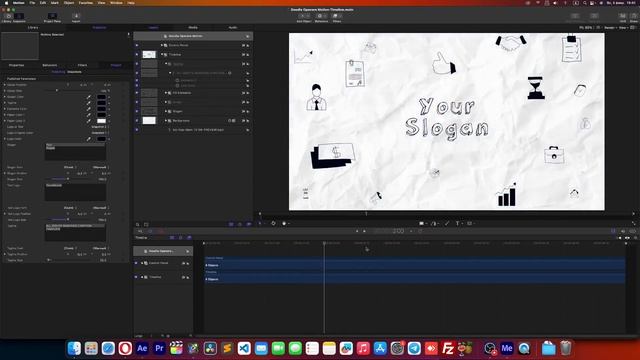
Task: Switch to the Library tab
Action: (x=33, y=27)
